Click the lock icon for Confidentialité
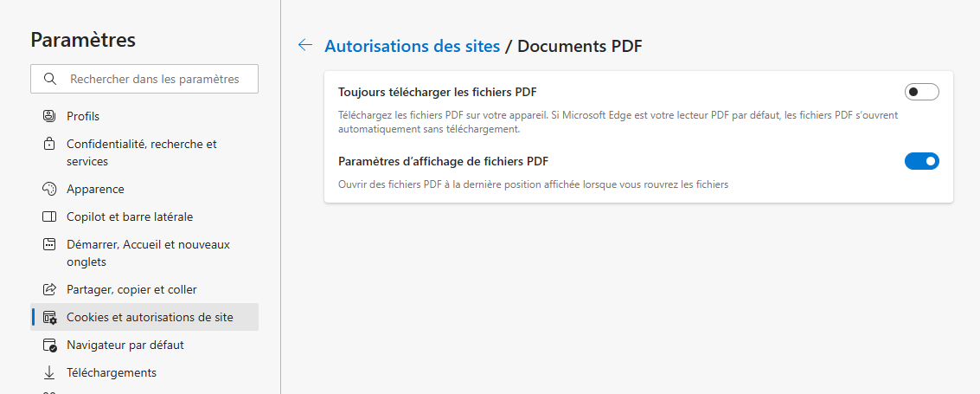This screenshot has height=394, width=980. point(48,144)
